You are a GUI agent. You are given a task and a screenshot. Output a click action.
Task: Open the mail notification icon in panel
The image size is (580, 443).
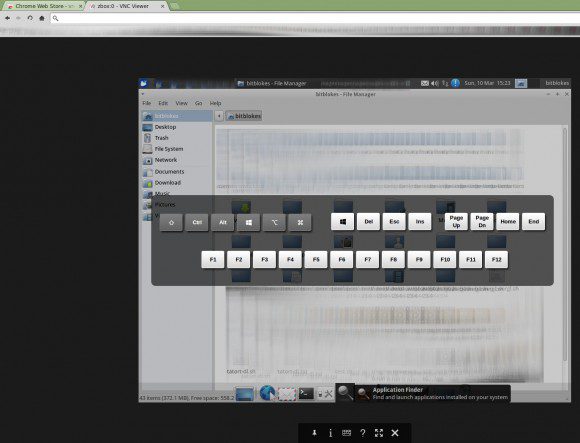pyautogui.click(x=425, y=83)
